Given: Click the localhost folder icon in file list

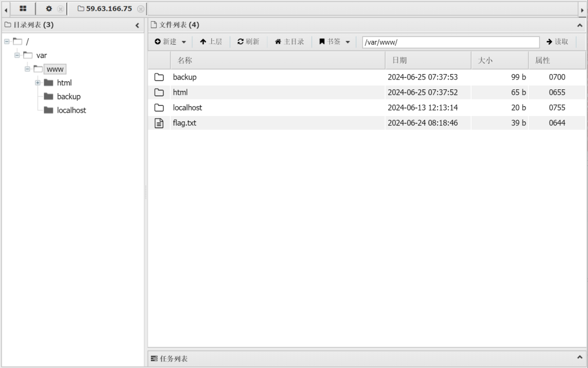Looking at the screenshot, I should point(159,108).
